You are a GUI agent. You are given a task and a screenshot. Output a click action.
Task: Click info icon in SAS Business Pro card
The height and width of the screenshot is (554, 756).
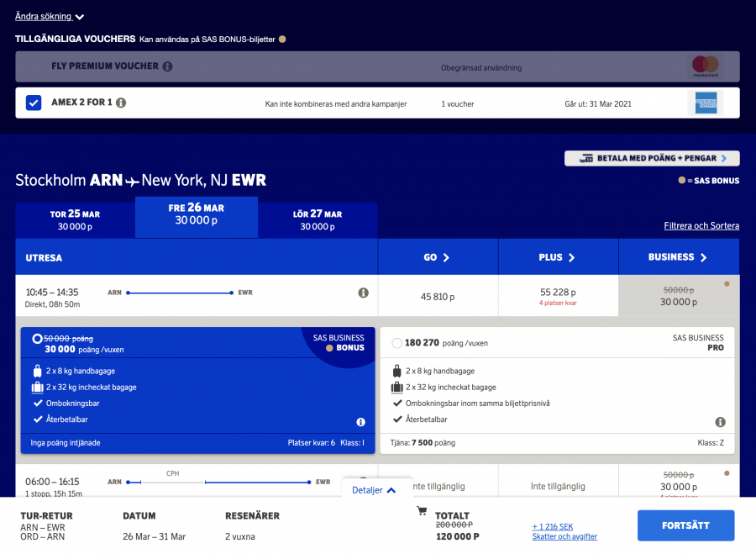[x=720, y=422]
